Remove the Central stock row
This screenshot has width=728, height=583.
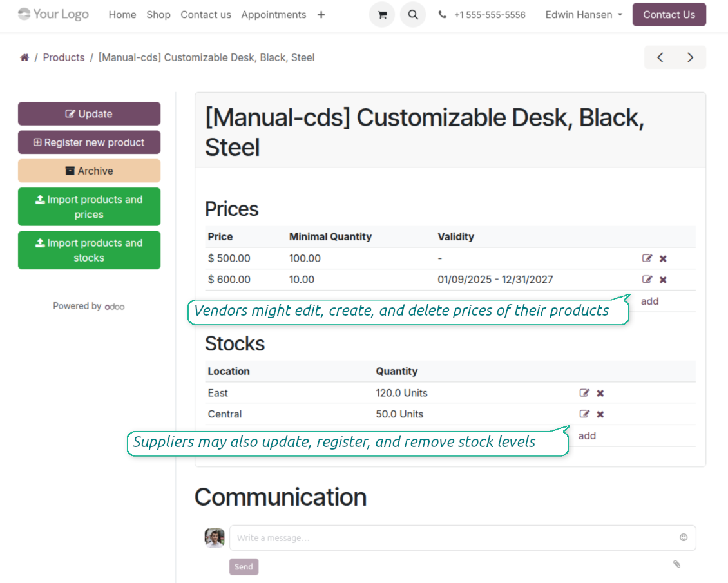tap(600, 414)
